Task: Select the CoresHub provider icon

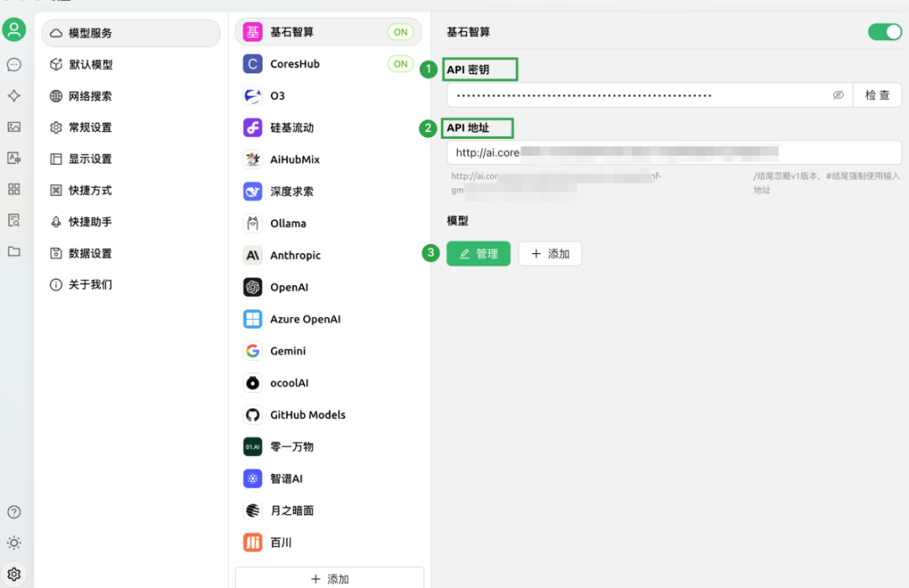Action: [252, 64]
